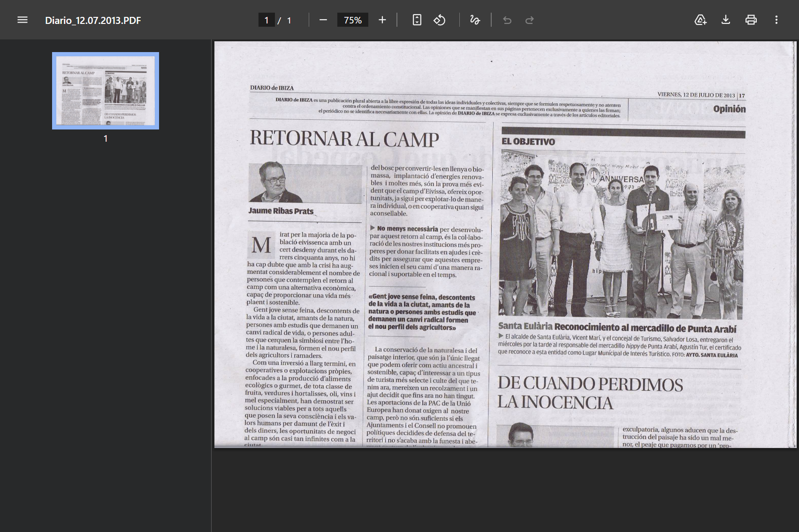
Task: Download the PDF file
Action: (726, 20)
